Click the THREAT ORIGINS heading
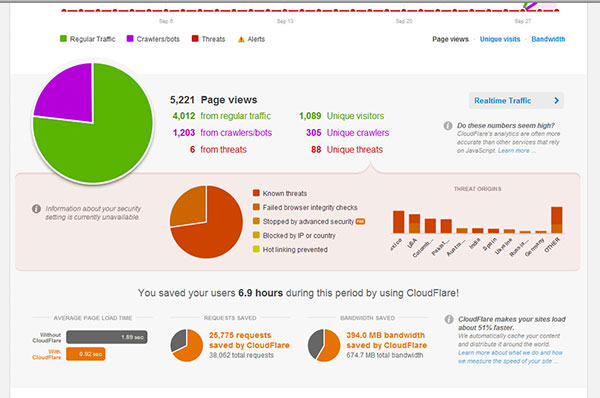This screenshot has width=600, height=398. click(478, 189)
